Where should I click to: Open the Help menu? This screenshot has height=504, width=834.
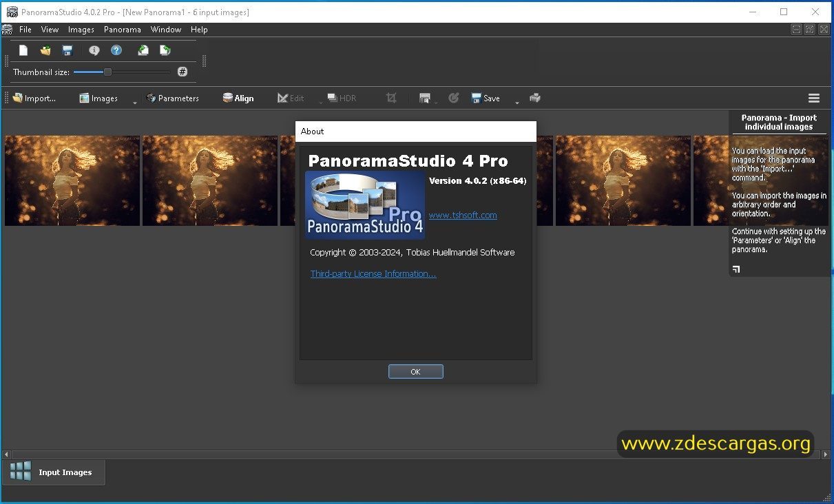(x=199, y=30)
